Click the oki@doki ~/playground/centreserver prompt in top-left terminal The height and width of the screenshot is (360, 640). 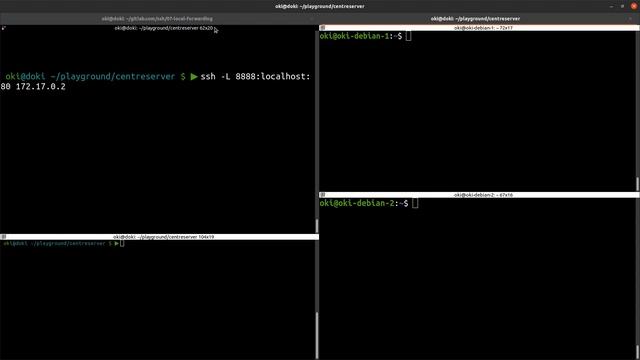click(x=96, y=77)
